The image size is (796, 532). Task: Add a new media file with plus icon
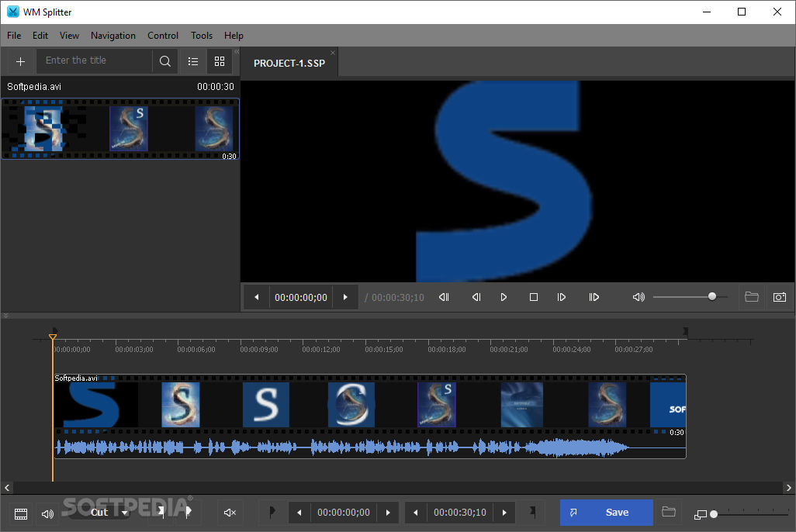20,61
